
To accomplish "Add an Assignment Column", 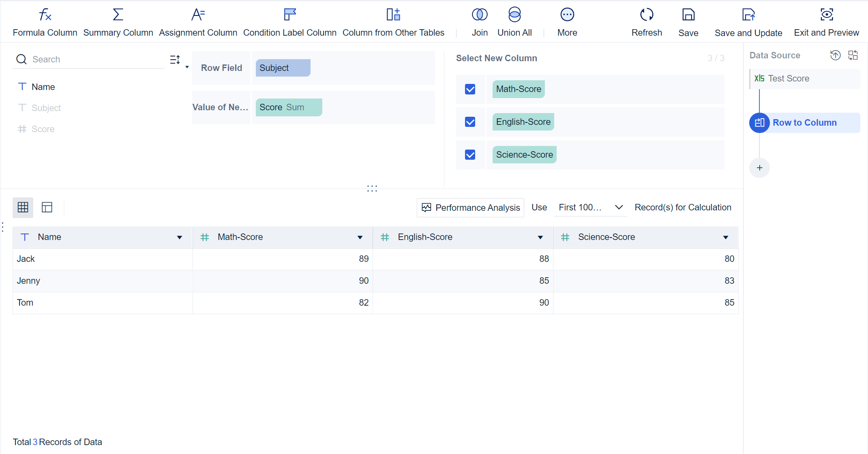I will [198, 23].
